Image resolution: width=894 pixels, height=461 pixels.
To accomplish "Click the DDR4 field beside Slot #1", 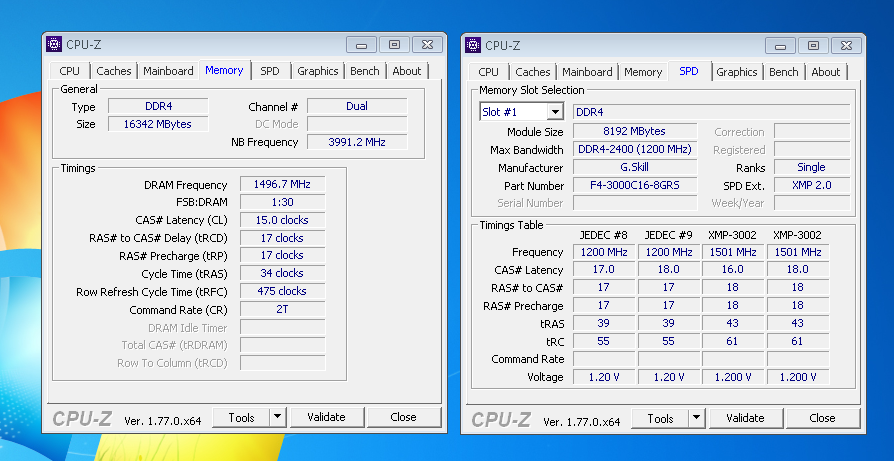I will pos(712,112).
